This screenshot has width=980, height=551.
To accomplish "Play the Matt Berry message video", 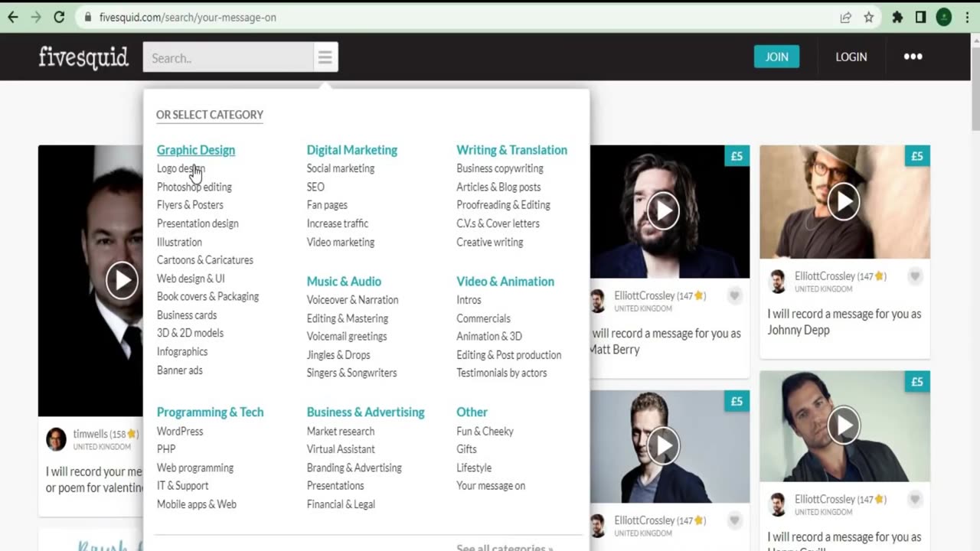I will [663, 210].
